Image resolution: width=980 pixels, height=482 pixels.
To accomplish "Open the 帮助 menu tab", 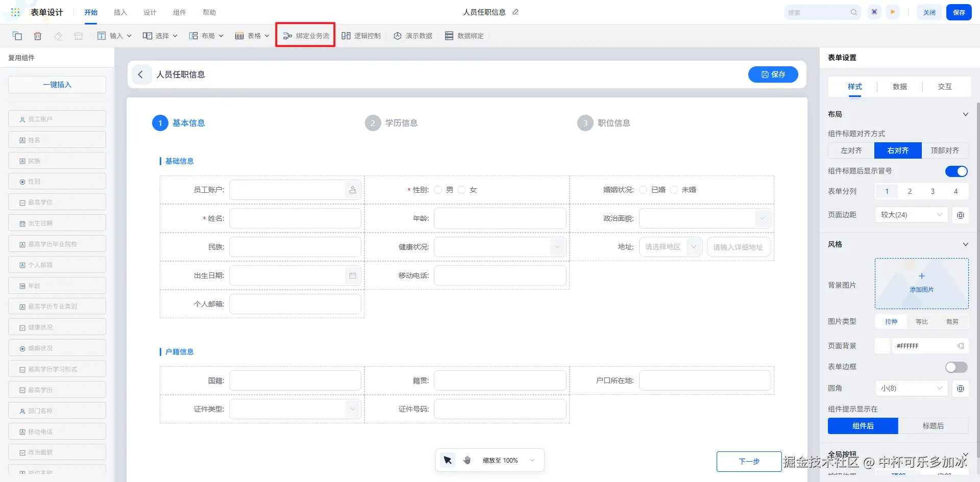I will (209, 12).
